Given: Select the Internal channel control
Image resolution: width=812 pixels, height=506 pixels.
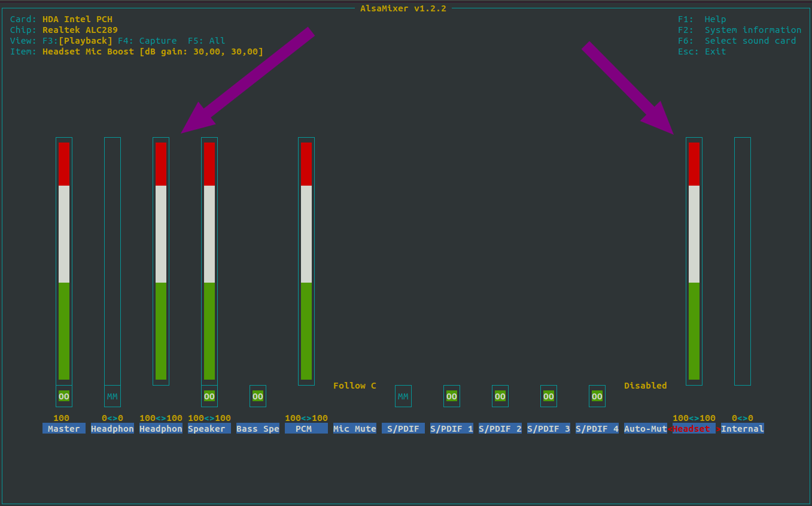Looking at the screenshot, I should pyautogui.click(x=742, y=428).
